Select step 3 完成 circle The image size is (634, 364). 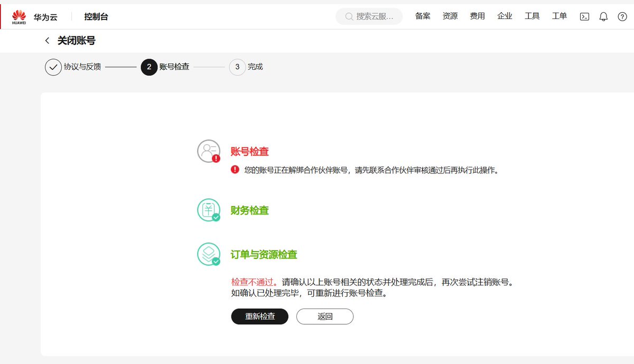[x=237, y=67]
